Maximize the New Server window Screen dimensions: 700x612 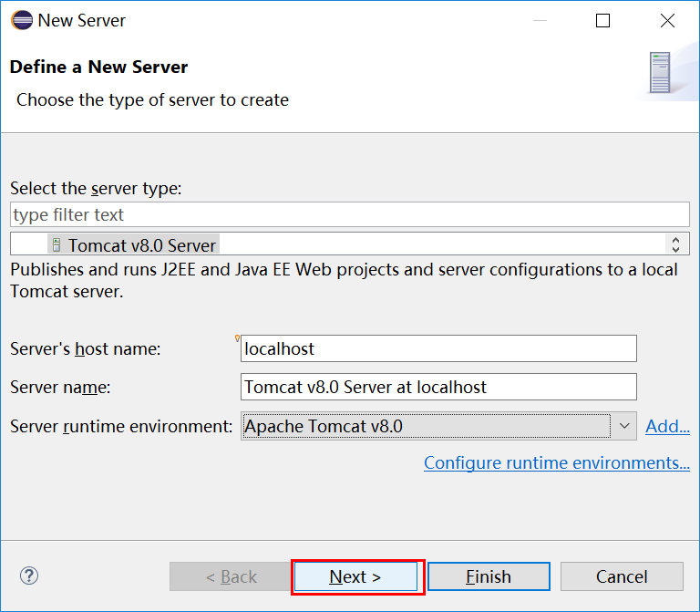pyautogui.click(x=602, y=21)
